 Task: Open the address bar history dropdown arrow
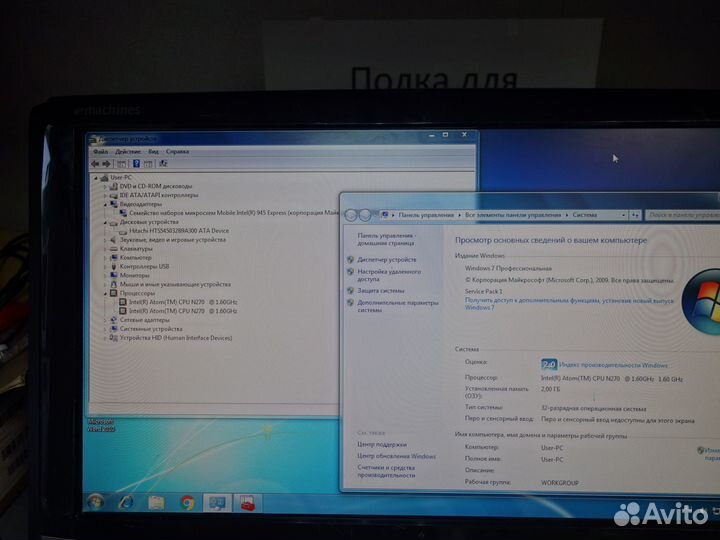[623, 215]
